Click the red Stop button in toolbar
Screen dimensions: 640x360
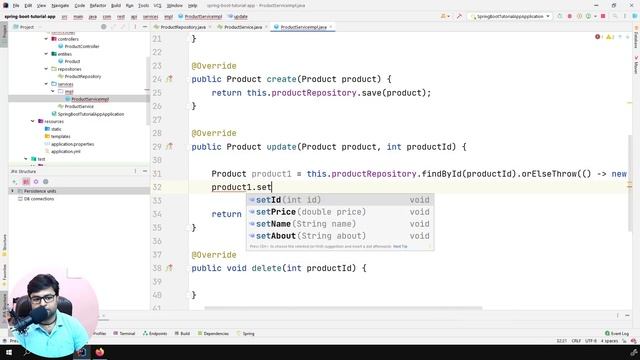[603, 16]
